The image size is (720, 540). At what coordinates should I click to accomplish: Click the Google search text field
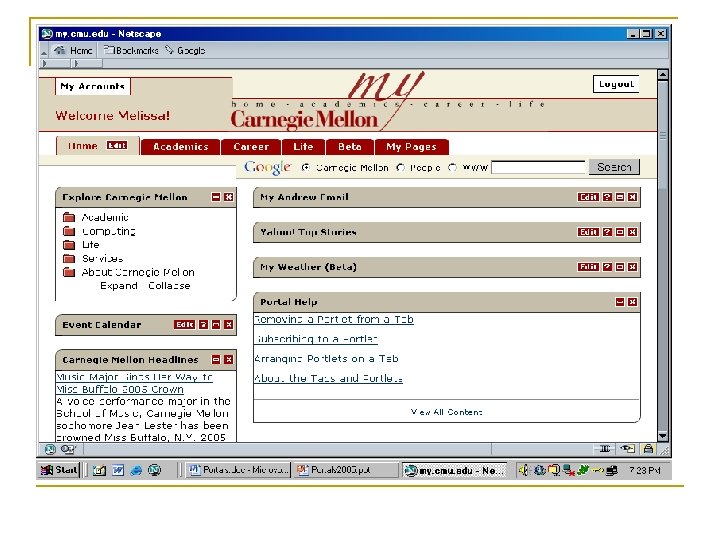538,168
